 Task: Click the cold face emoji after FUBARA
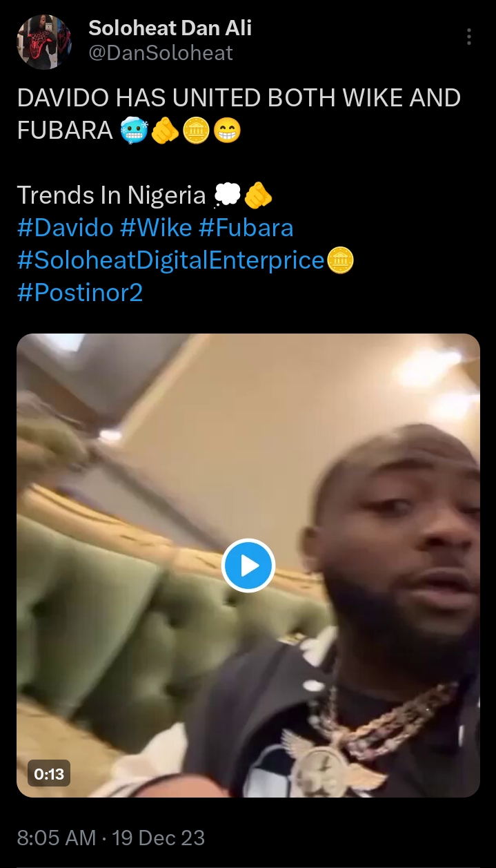134,131
